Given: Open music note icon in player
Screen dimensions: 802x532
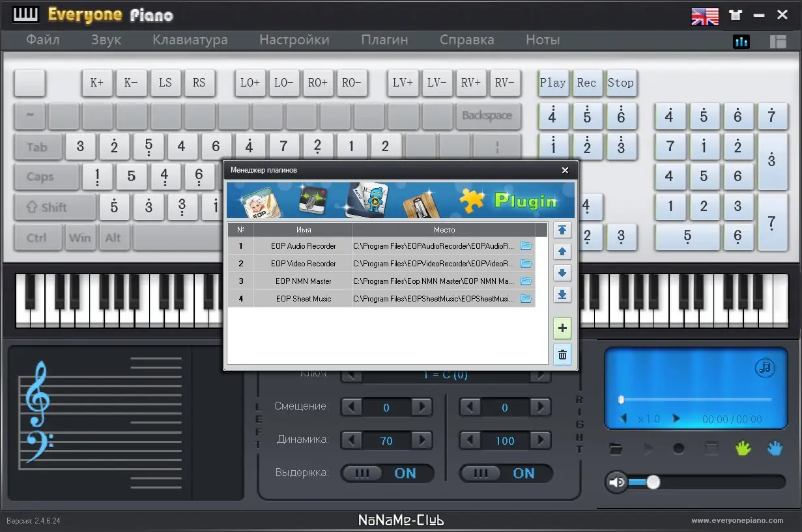Looking at the screenshot, I should 765,368.
